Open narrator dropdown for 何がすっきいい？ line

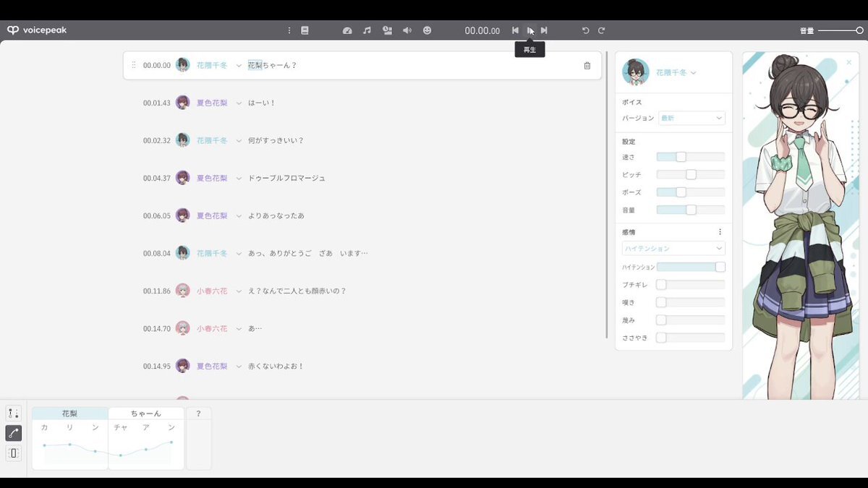(239, 140)
